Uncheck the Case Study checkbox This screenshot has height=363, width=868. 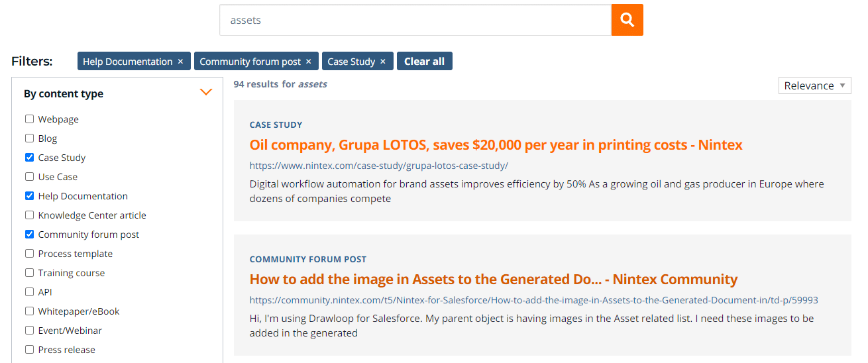tap(29, 158)
